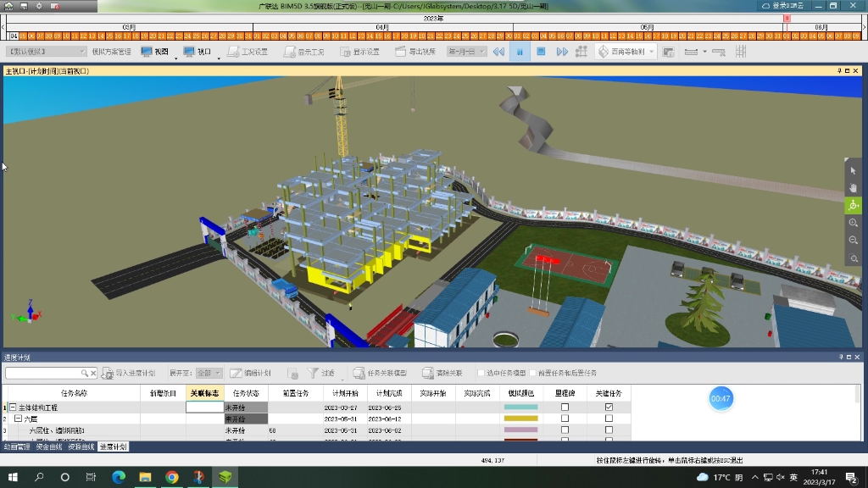
Task: Click 登录 cloud login in title bar
Action: (782, 6)
